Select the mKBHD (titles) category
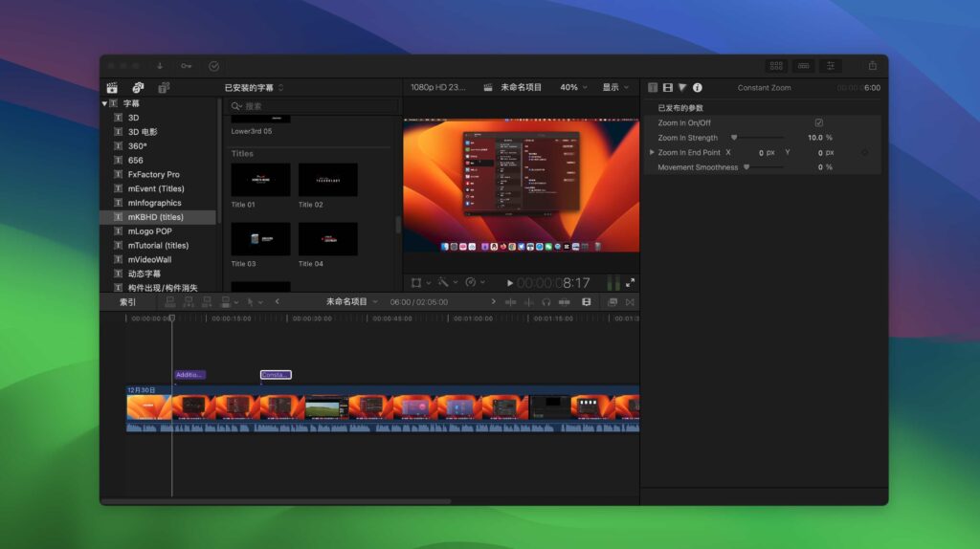Image resolution: width=980 pixels, height=549 pixels. coord(158,217)
